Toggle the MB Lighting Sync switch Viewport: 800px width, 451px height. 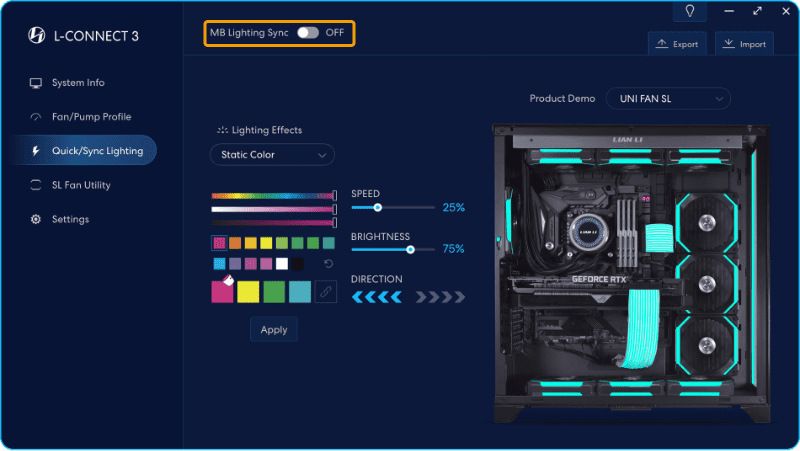tap(308, 33)
